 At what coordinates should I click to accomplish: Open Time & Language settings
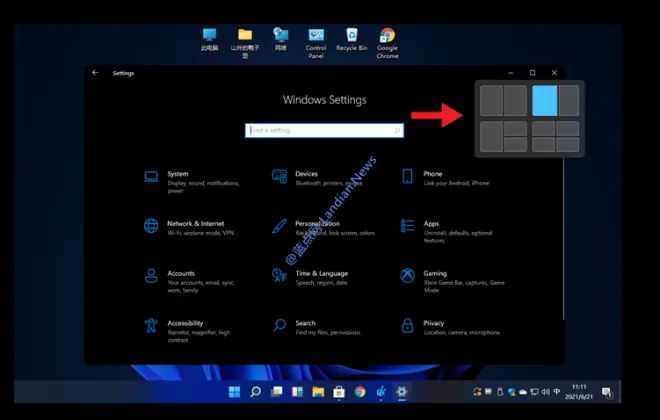point(310,277)
